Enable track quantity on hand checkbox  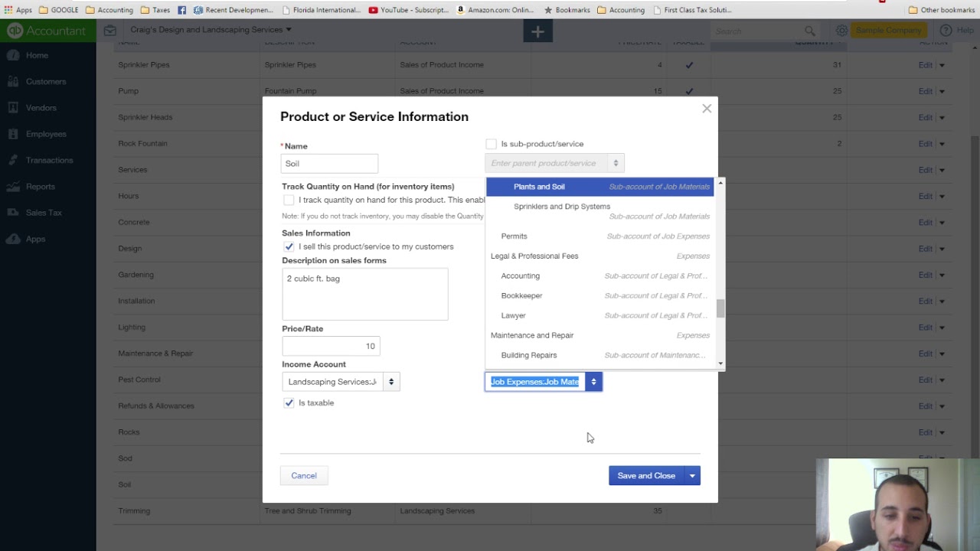click(x=289, y=200)
